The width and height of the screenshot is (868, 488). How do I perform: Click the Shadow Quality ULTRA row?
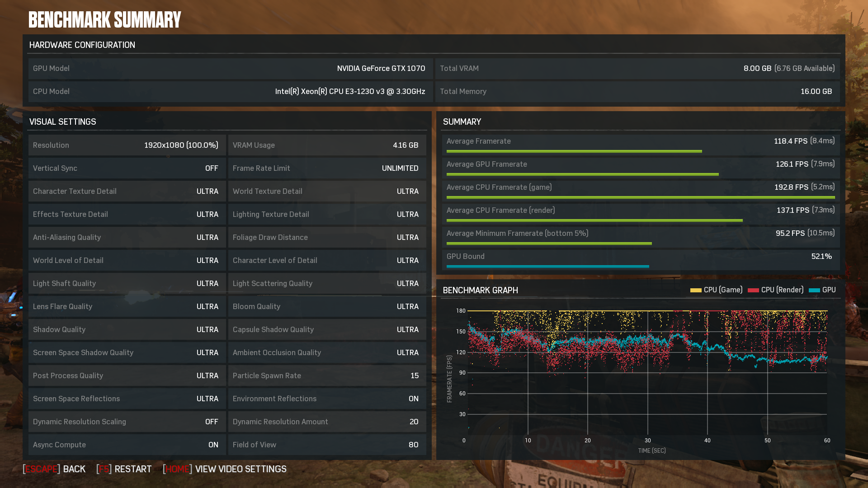(x=127, y=330)
